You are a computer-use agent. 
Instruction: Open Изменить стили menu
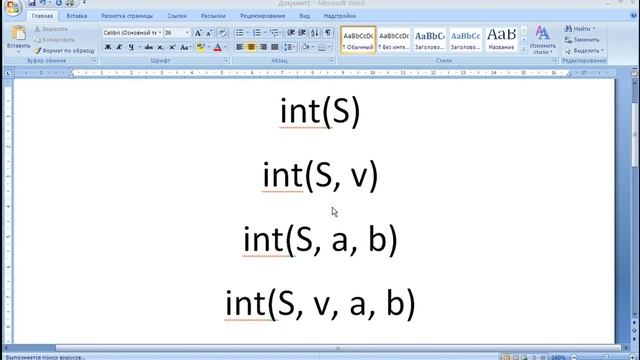(542, 40)
